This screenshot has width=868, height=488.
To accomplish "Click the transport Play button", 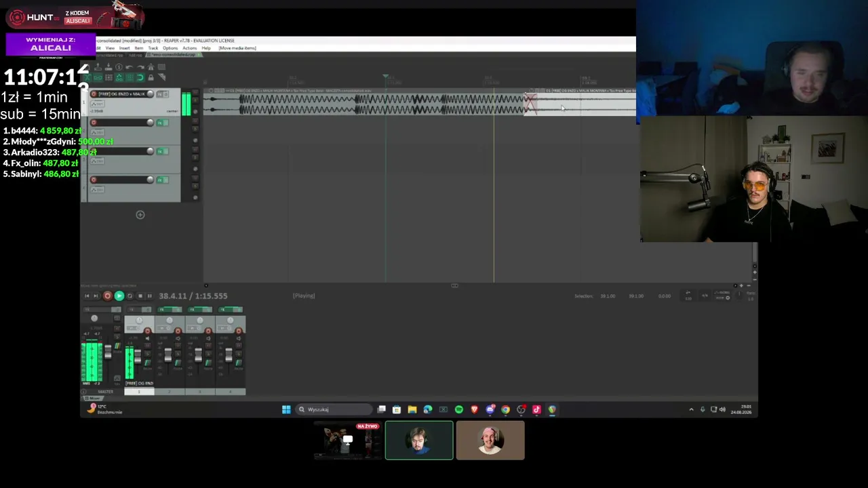I will click(119, 296).
